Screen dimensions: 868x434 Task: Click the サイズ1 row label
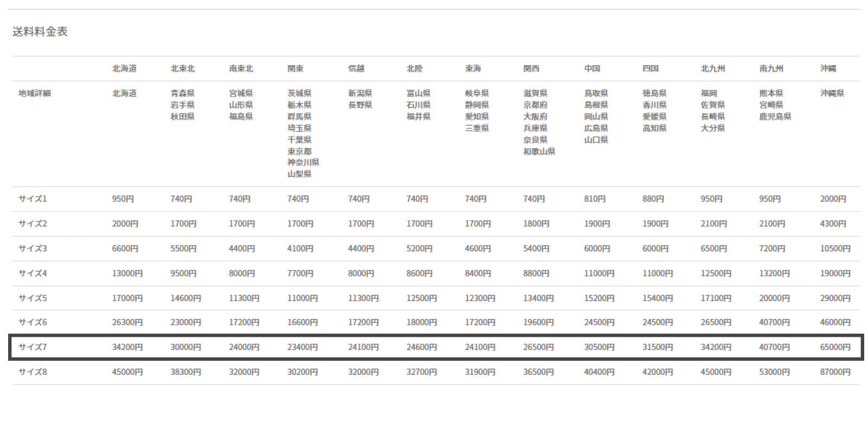point(33,199)
